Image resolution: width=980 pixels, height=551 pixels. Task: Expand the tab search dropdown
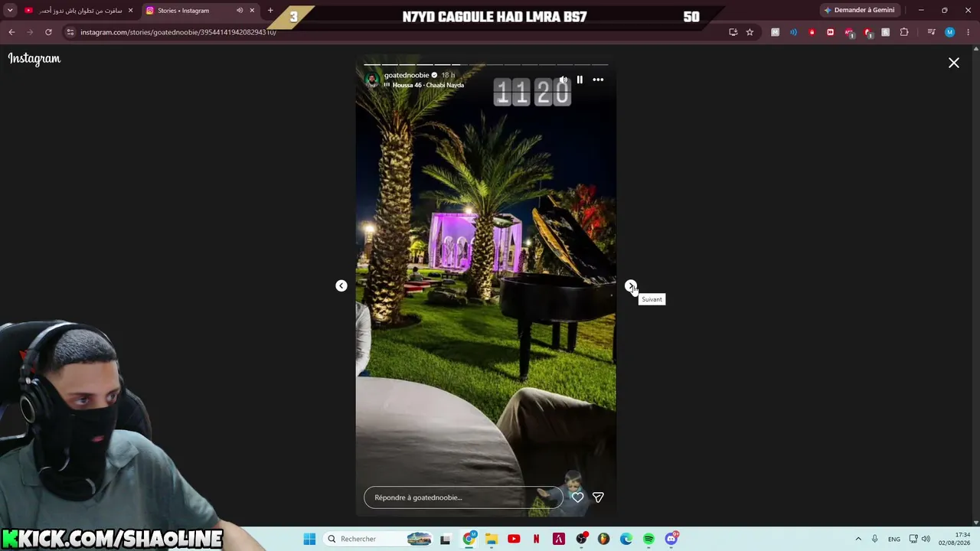click(x=10, y=11)
